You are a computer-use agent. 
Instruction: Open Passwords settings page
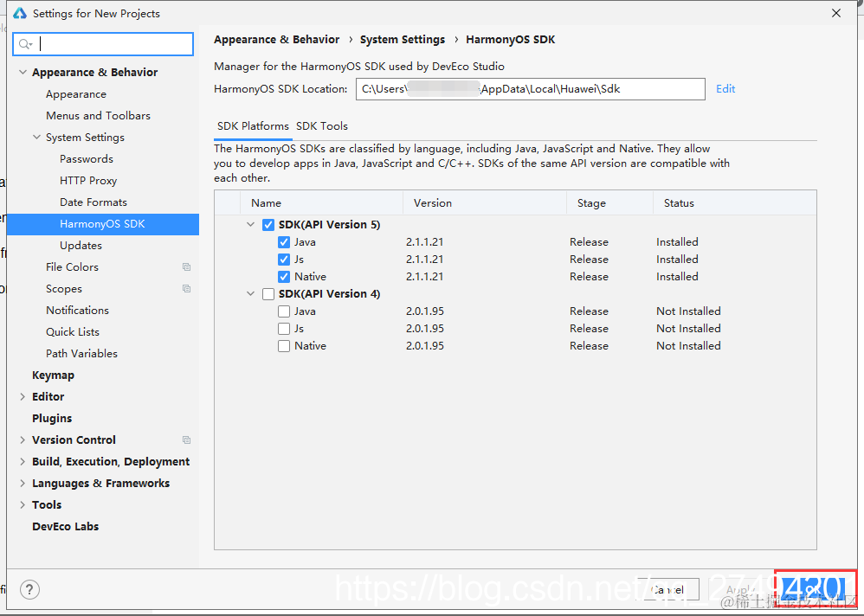coord(87,159)
